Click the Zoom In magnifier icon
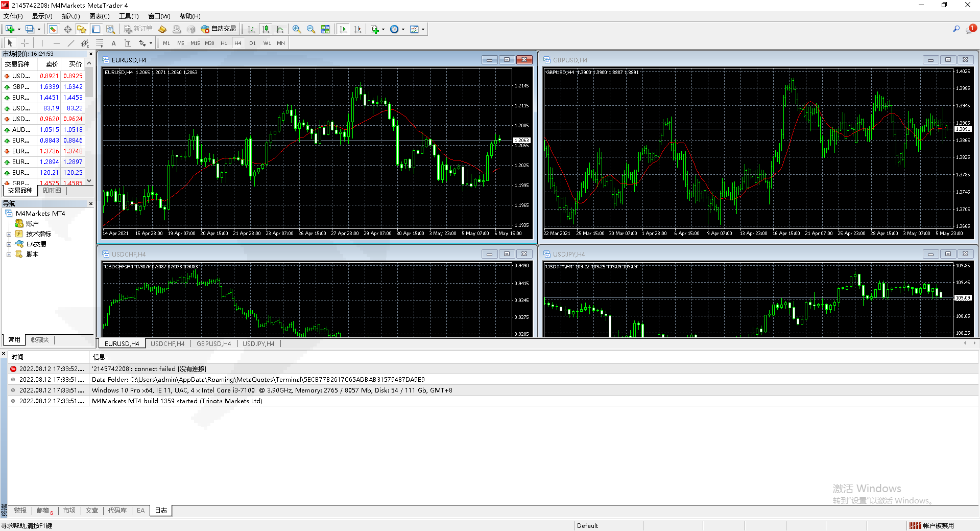The width and height of the screenshot is (980, 531). 296,29
